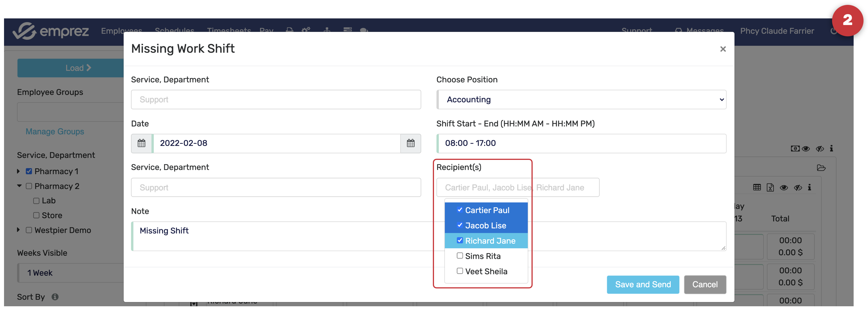
Task: Toggle the Pharmacy 1 checkbox
Action: point(29,171)
